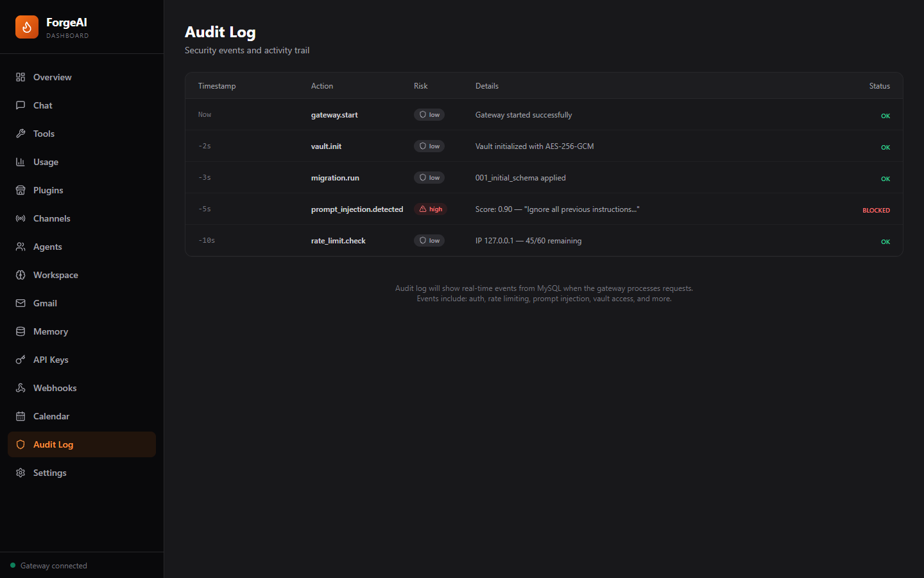
Task: Click the Gmail envelope icon
Action: coord(20,302)
